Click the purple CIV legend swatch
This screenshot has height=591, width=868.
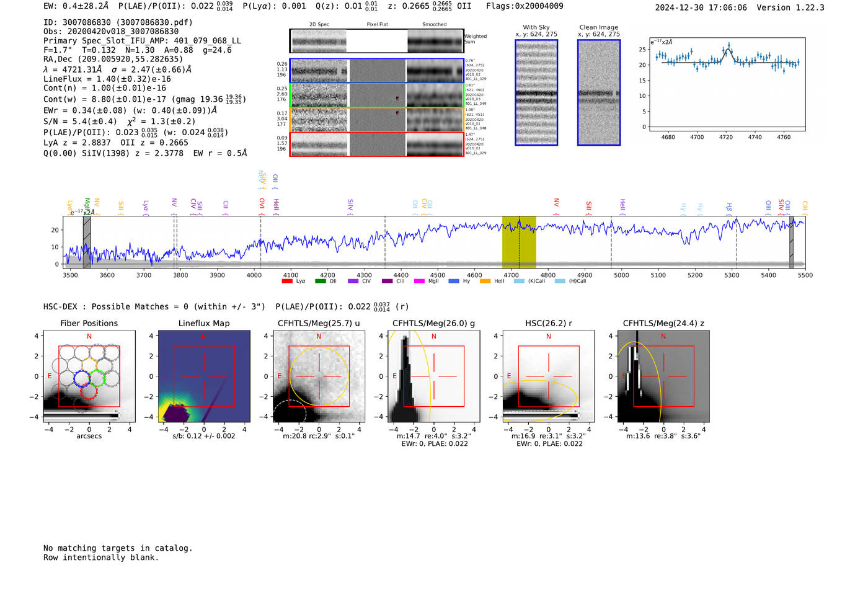pos(353,281)
